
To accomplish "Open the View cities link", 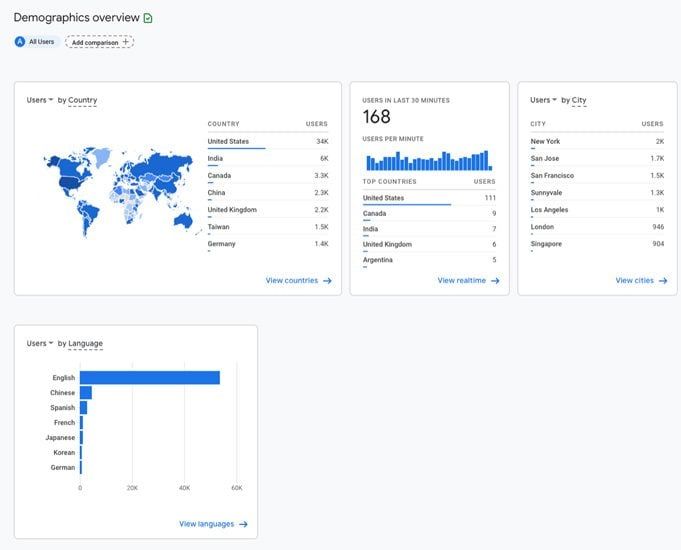I will (641, 281).
